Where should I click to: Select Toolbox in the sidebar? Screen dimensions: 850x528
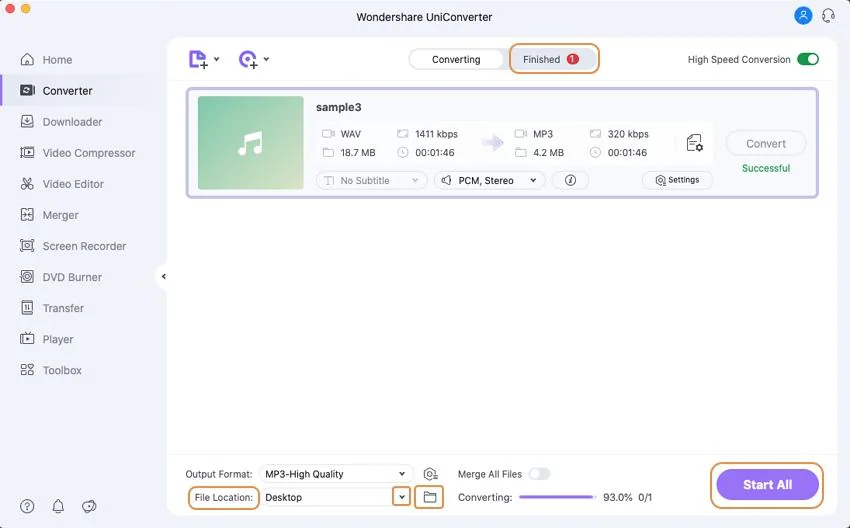pos(62,370)
